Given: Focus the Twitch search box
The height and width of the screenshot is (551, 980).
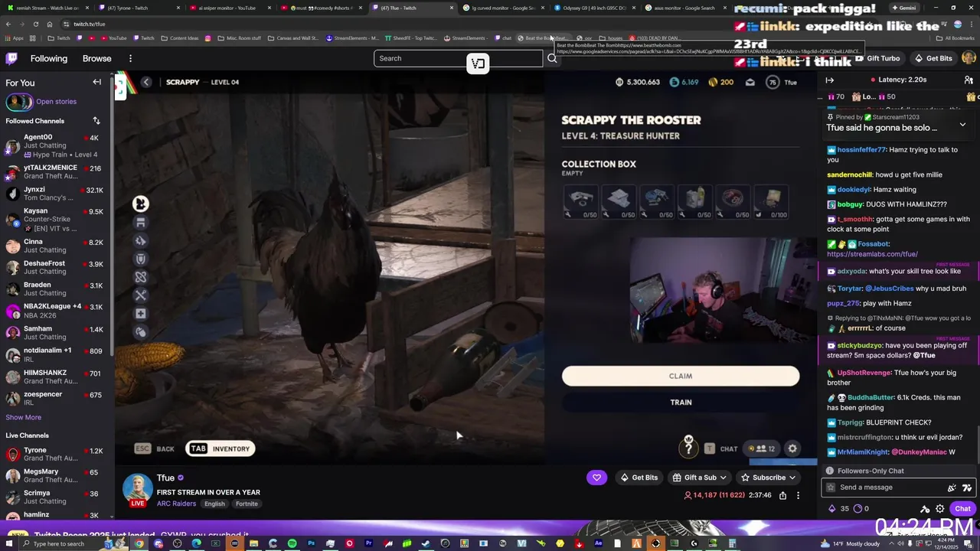Looking at the screenshot, I should tap(456, 58).
